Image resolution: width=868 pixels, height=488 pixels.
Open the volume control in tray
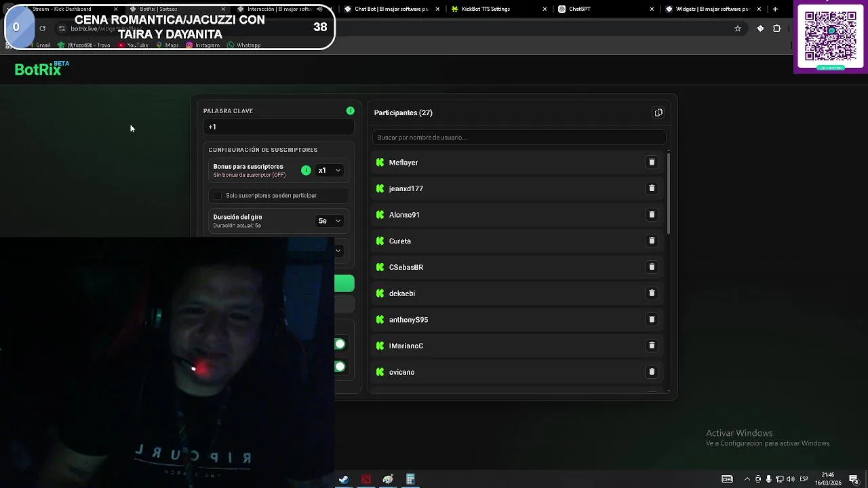[x=791, y=479]
